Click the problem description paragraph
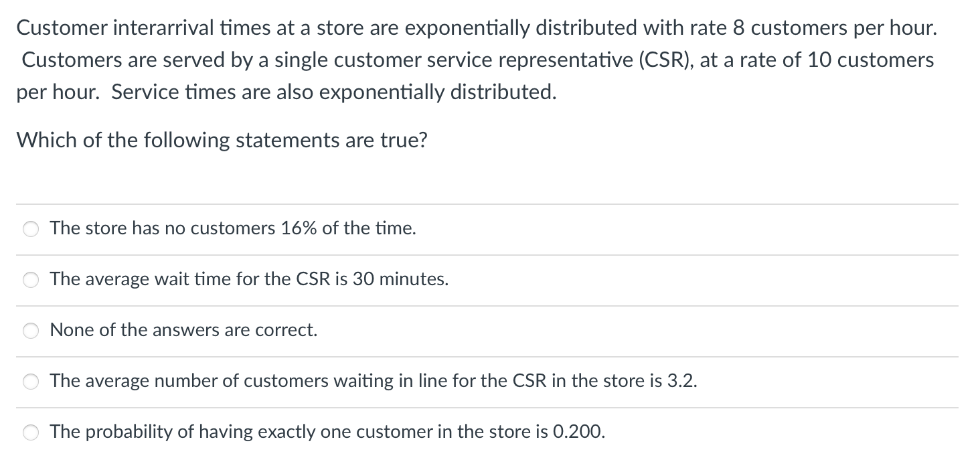980x474 pixels. point(475,60)
